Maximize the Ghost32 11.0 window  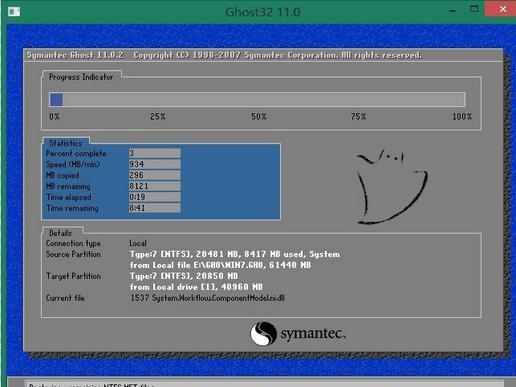coord(474,9)
